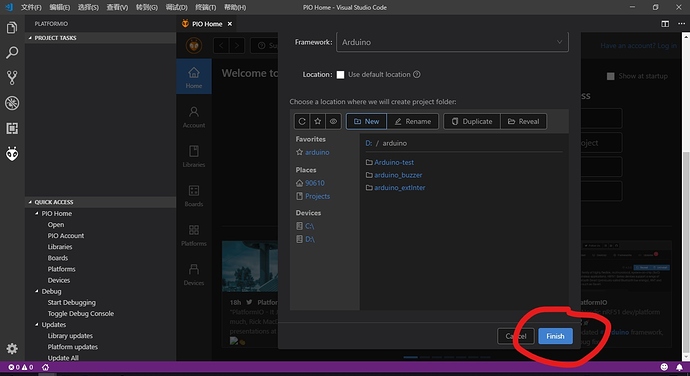This screenshot has height=376, width=690.
Task: Click Start Debugging in Quick Access
Action: tap(71, 303)
